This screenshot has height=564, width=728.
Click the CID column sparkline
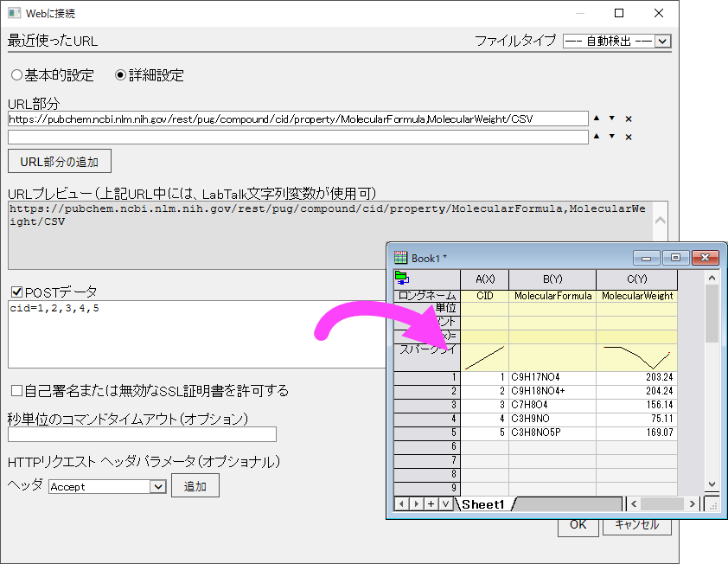[x=485, y=357]
